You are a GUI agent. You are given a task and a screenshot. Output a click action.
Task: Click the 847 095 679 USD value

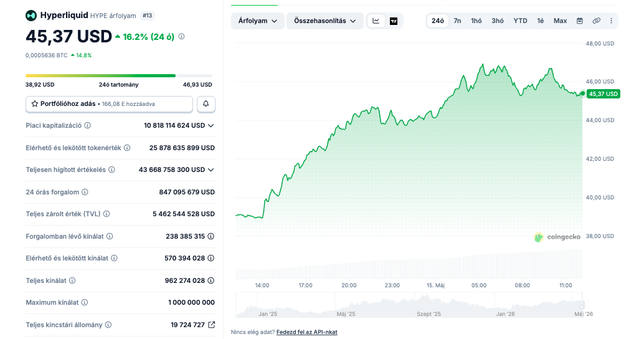tap(187, 192)
